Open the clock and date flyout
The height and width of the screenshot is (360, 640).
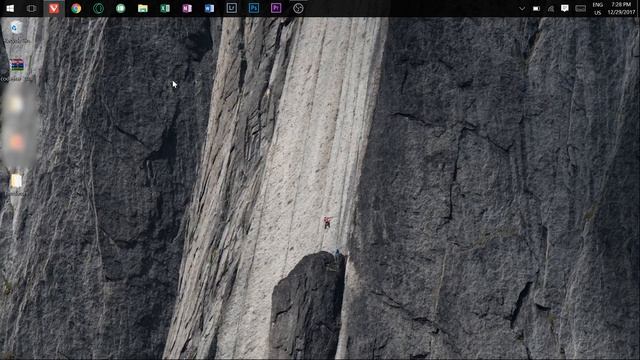coord(621,8)
